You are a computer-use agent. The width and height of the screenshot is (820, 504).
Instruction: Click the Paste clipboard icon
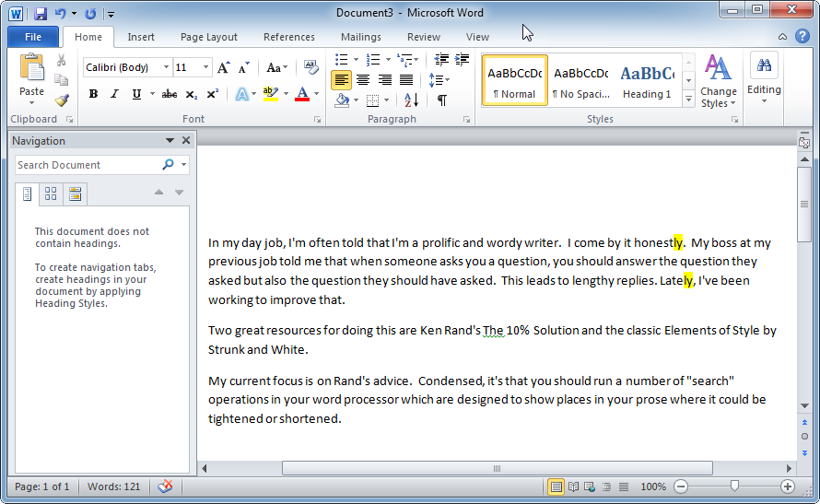32,68
